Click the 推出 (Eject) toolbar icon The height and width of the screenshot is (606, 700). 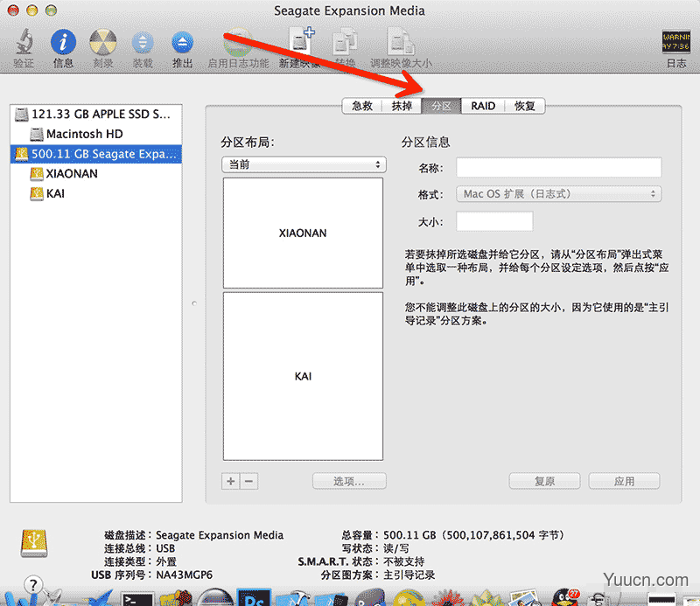[x=182, y=44]
